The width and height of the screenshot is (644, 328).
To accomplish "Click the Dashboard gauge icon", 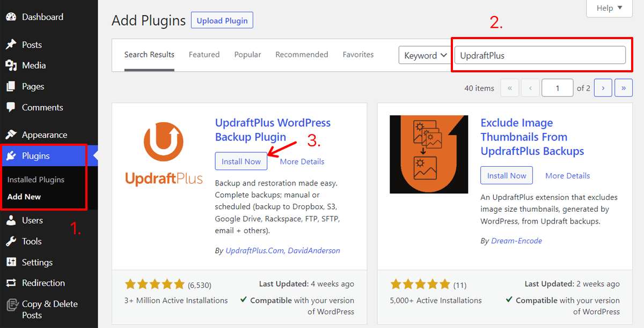I will point(11,17).
